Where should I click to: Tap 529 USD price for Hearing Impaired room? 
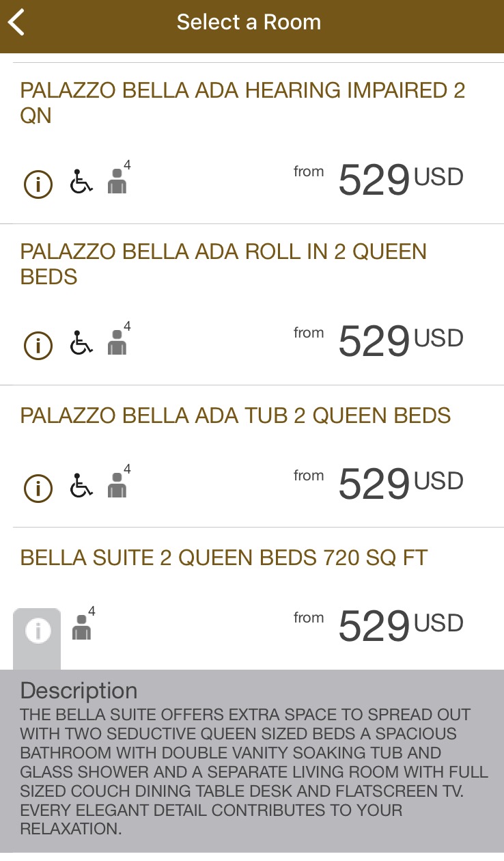[400, 180]
